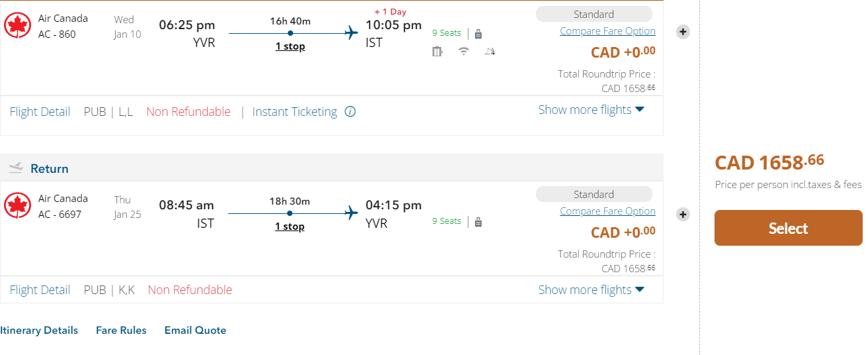This screenshot has width=868, height=355.
Task: Open the Fare Rules tab
Action: click(x=121, y=330)
